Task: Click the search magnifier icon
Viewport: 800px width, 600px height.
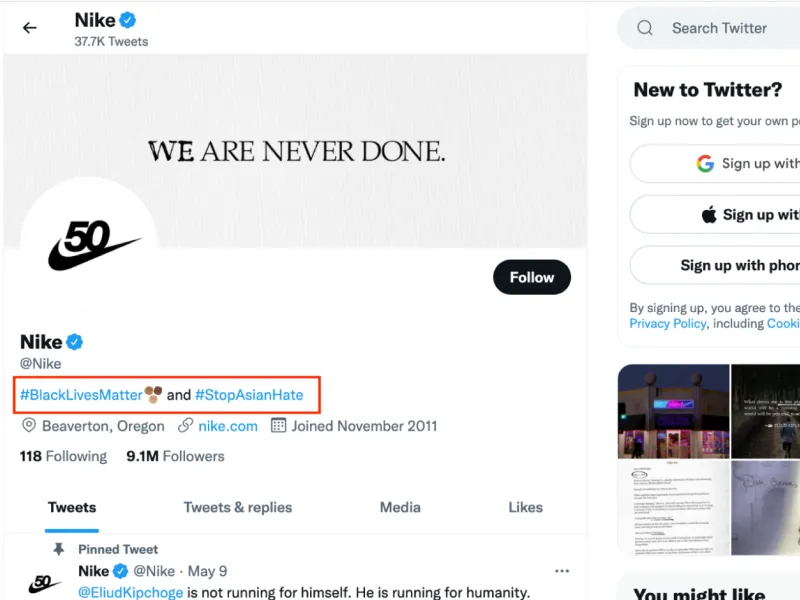Action: 645,28
